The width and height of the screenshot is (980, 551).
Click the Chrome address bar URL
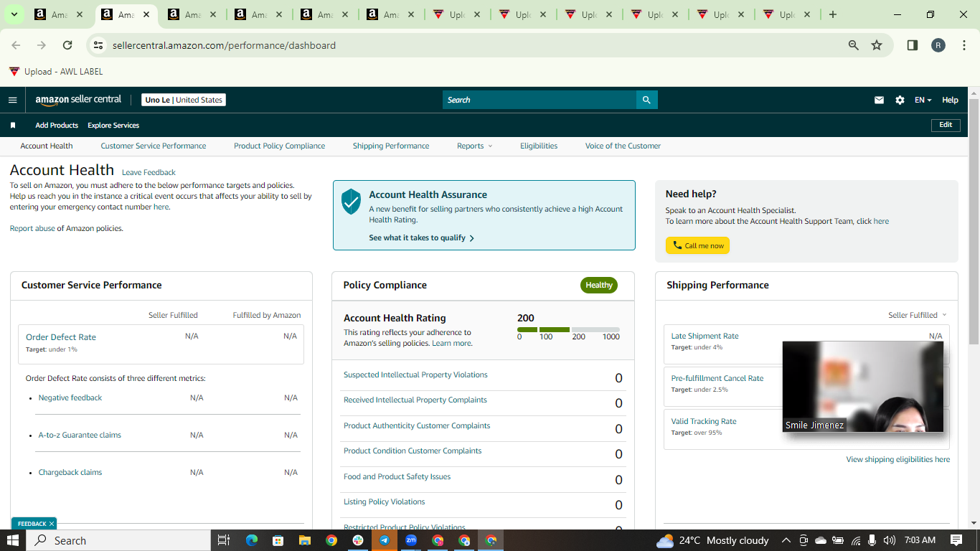pos(224,45)
